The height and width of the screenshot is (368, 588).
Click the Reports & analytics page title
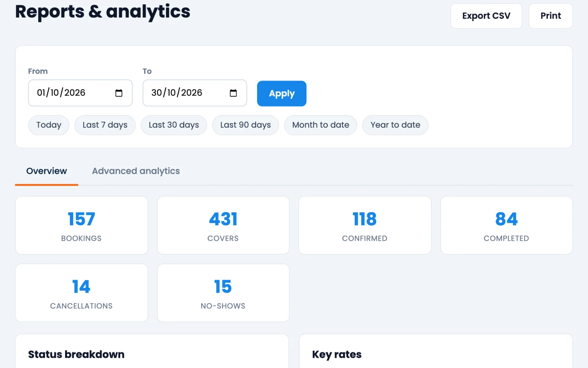tap(103, 12)
